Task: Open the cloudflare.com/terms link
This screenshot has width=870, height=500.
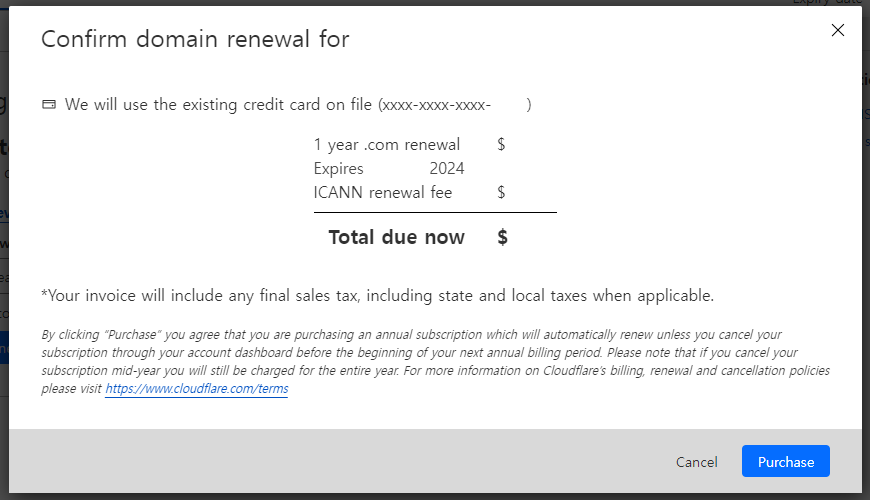Action: click(197, 388)
